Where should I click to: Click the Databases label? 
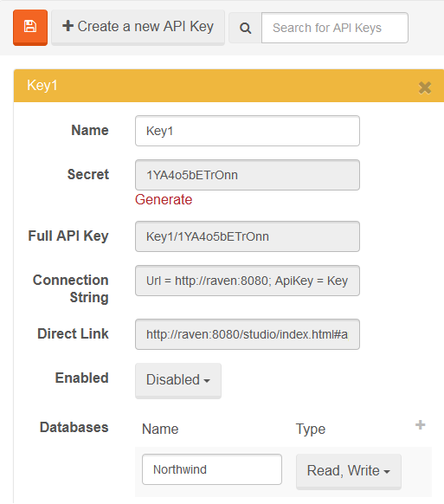(74, 428)
